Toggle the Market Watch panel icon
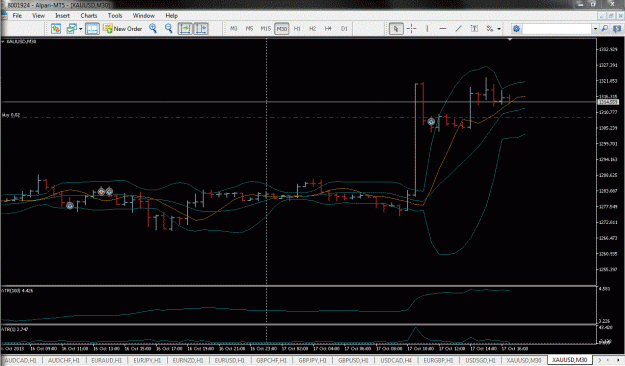The height and width of the screenshot is (366, 625). [92, 29]
